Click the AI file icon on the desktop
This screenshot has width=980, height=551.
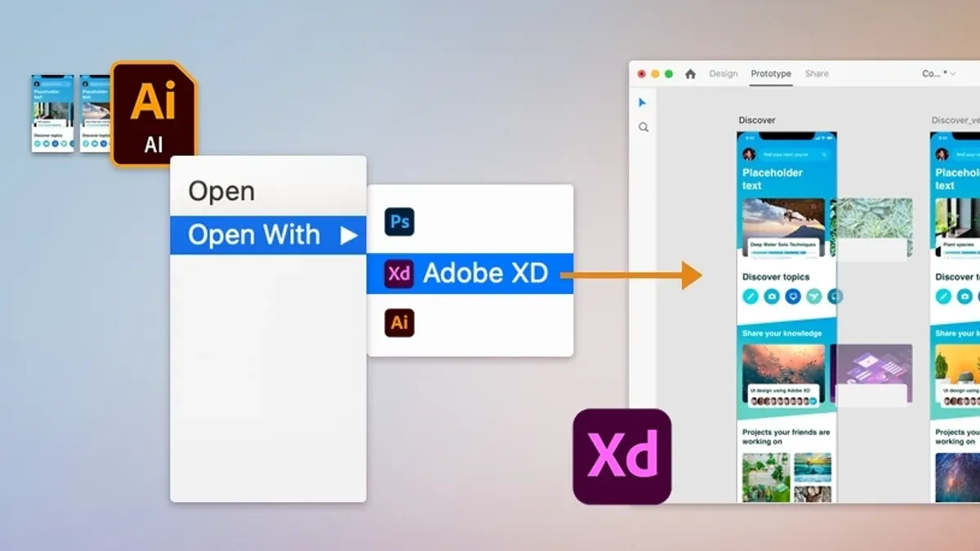coord(154,113)
